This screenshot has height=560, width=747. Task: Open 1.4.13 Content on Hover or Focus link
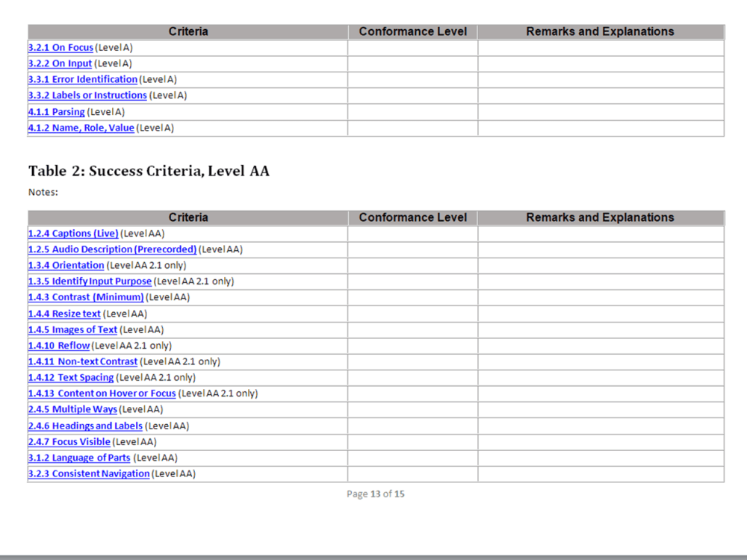point(102,393)
